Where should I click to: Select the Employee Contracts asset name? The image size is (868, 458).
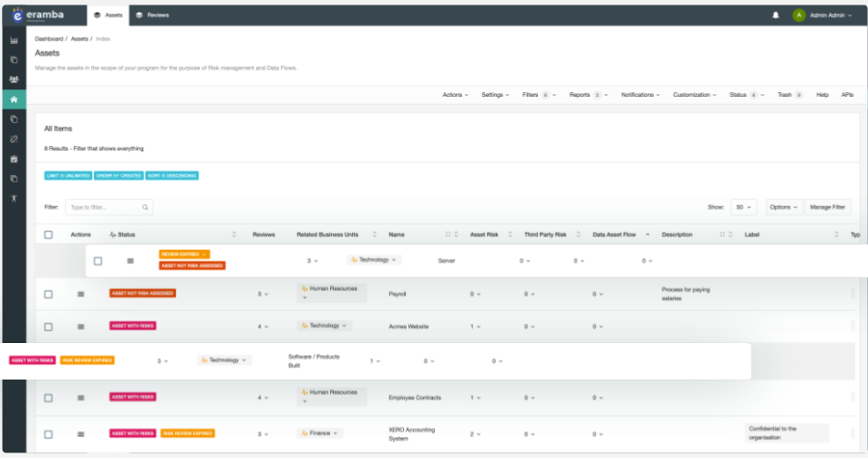coord(415,398)
